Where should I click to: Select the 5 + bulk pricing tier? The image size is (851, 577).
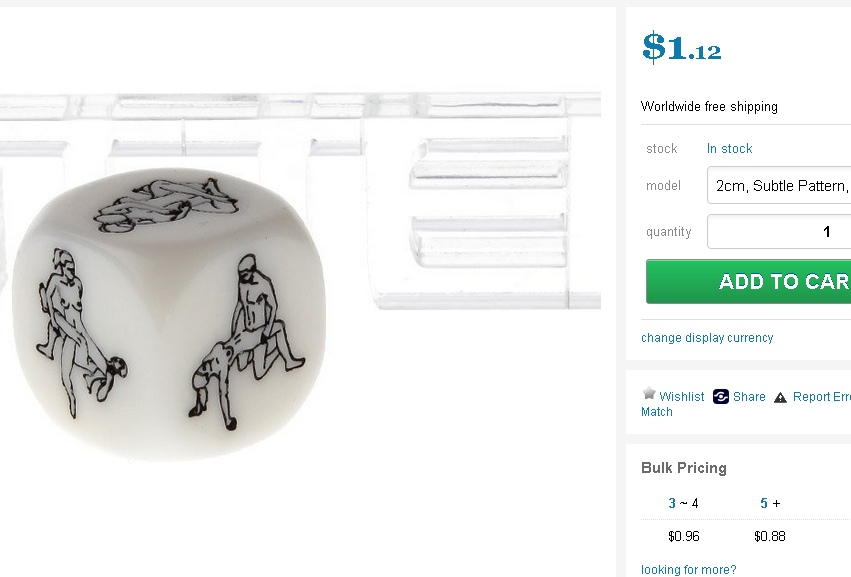[x=770, y=503]
